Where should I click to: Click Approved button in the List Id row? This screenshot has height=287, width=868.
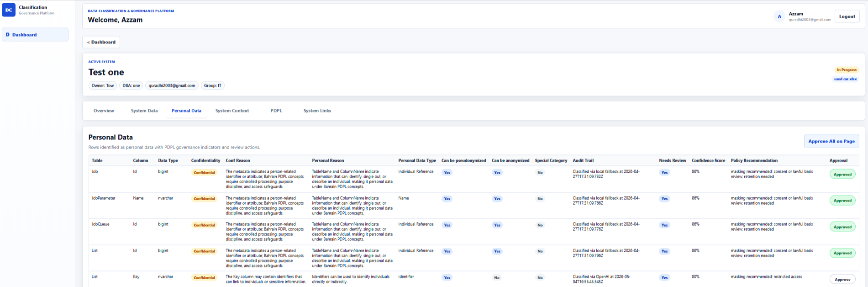pyautogui.click(x=842, y=253)
